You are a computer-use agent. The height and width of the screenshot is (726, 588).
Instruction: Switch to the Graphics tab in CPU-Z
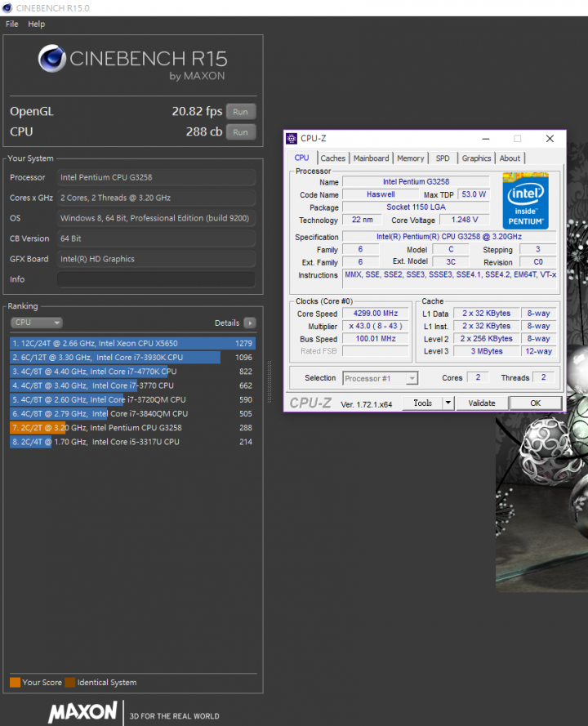pos(476,158)
